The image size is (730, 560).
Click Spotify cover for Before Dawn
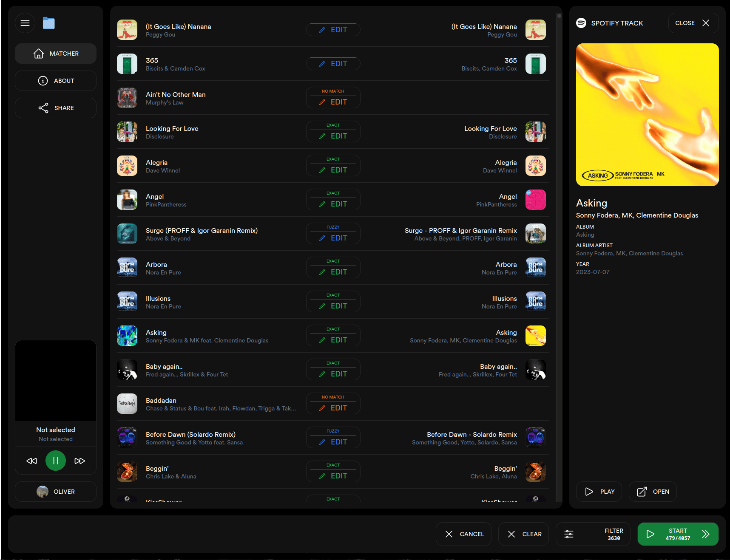tap(536, 438)
